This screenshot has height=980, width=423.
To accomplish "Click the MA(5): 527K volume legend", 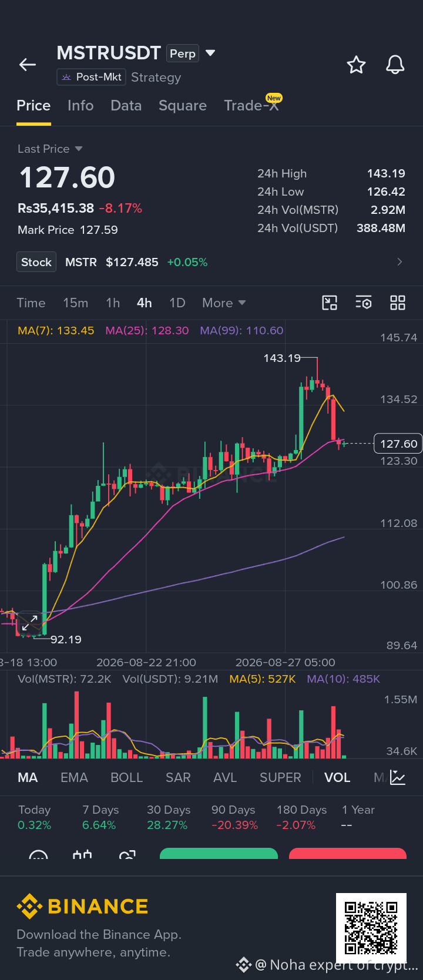I will pyautogui.click(x=263, y=679).
